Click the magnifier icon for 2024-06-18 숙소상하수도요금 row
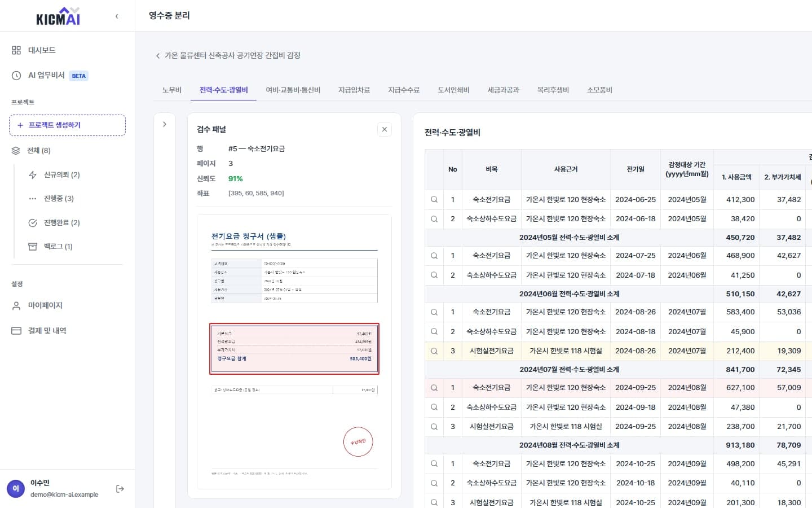The height and width of the screenshot is (508, 812). point(434,219)
